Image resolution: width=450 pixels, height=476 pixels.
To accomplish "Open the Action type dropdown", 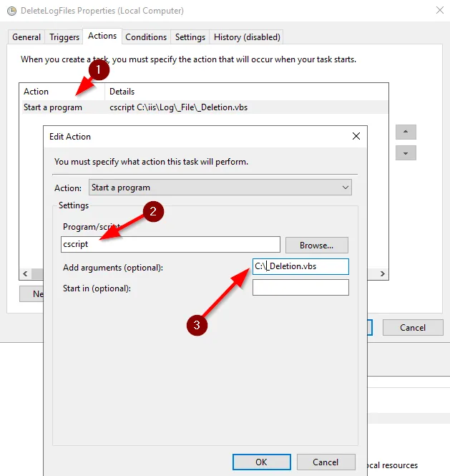I will point(220,188).
